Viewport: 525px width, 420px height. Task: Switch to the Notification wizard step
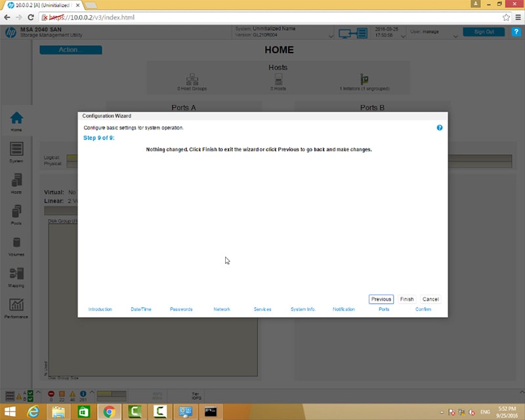pyautogui.click(x=343, y=309)
